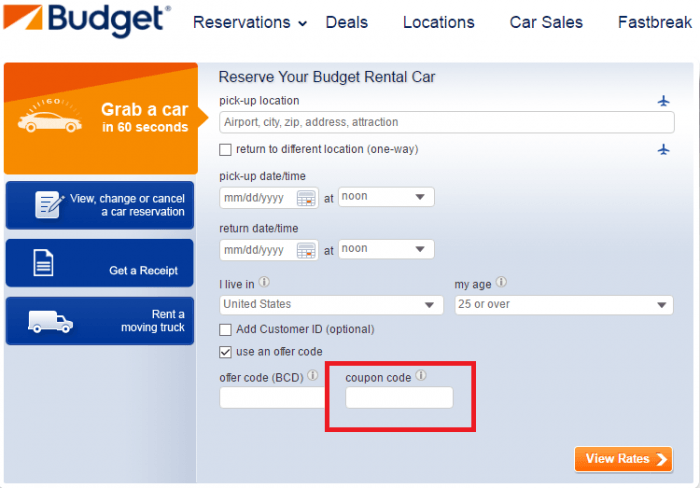Open the pick-up date calendar icon
This screenshot has height=488, width=700.
[306, 198]
